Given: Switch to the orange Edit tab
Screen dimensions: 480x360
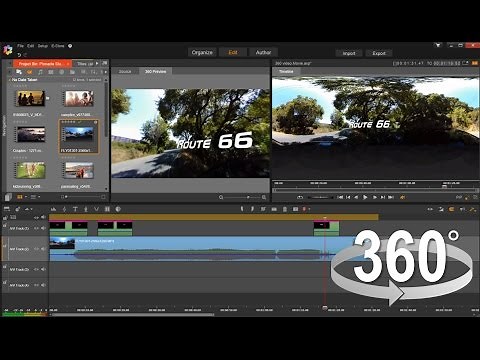Looking at the screenshot, I should point(233,52).
